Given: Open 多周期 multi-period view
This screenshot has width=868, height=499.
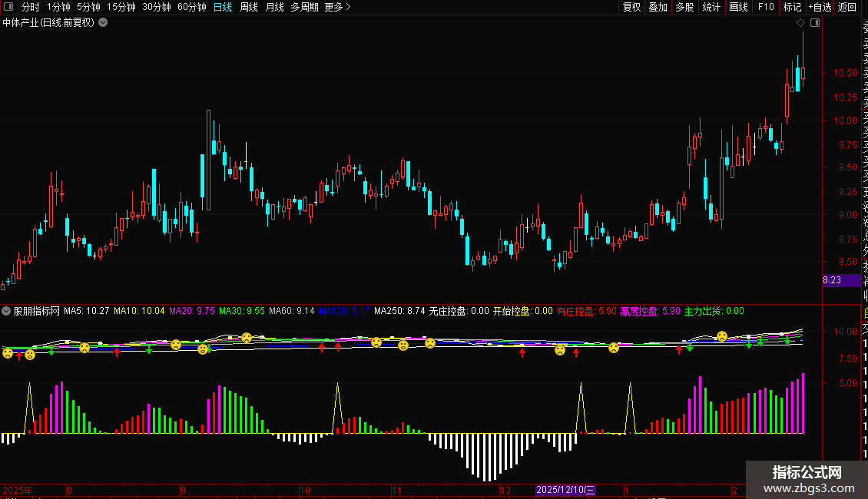Looking at the screenshot, I should [x=304, y=7].
